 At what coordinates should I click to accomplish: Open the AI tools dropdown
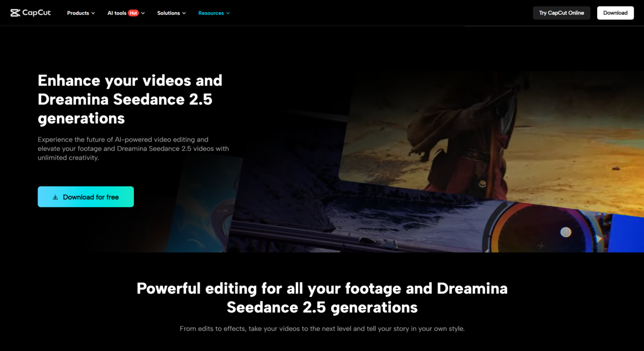point(126,13)
